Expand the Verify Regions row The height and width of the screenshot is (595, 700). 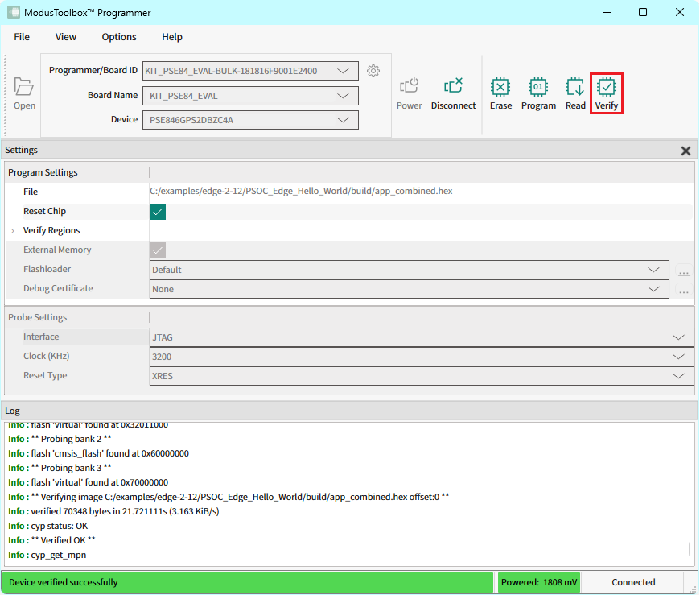pyautogui.click(x=13, y=231)
